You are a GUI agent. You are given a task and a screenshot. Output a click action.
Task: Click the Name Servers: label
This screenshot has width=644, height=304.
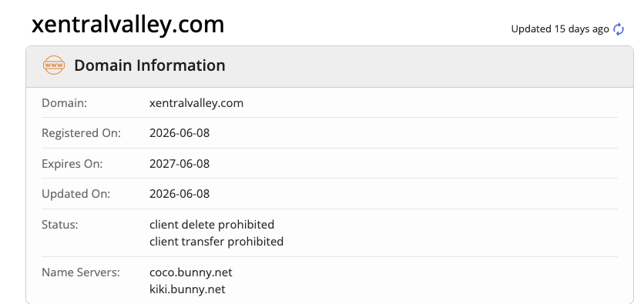pos(81,272)
